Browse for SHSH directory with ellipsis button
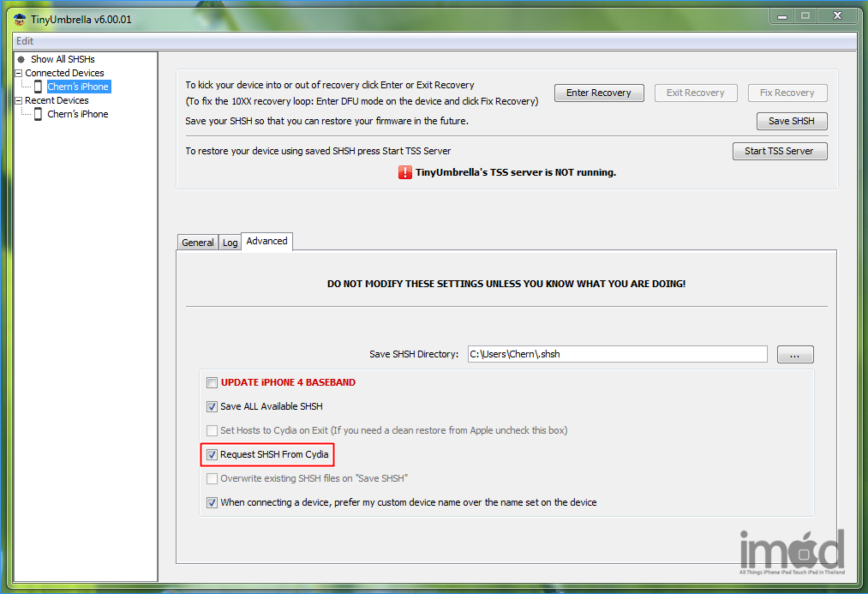Image resolution: width=868 pixels, height=594 pixels. tap(795, 354)
